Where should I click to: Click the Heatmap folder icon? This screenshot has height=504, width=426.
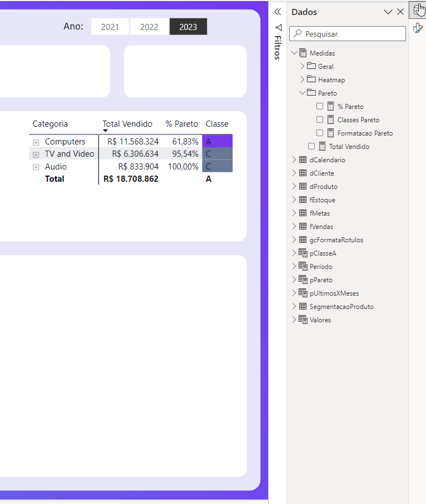[x=311, y=79]
